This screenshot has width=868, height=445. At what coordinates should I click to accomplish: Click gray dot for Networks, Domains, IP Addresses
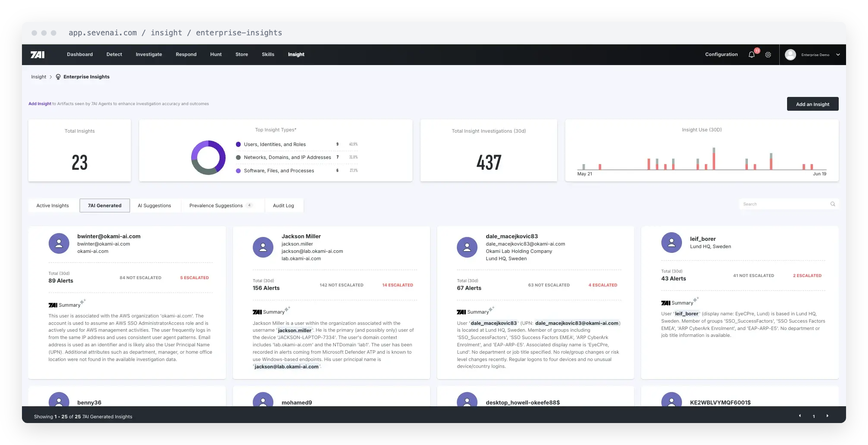pyautogui.click(x=238, y=157)
